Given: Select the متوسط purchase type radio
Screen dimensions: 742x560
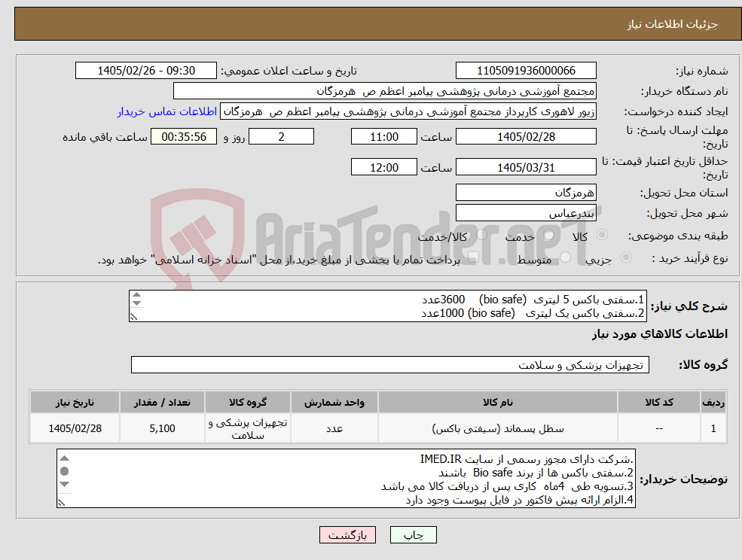Looking at the screenshot, I should coord(565,257).
